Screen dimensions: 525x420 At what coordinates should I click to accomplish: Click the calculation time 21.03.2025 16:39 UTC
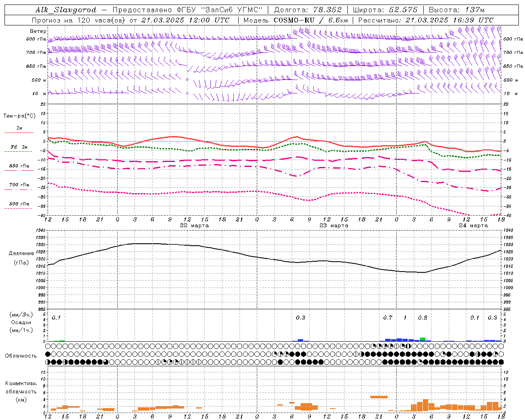click(449, 20)
